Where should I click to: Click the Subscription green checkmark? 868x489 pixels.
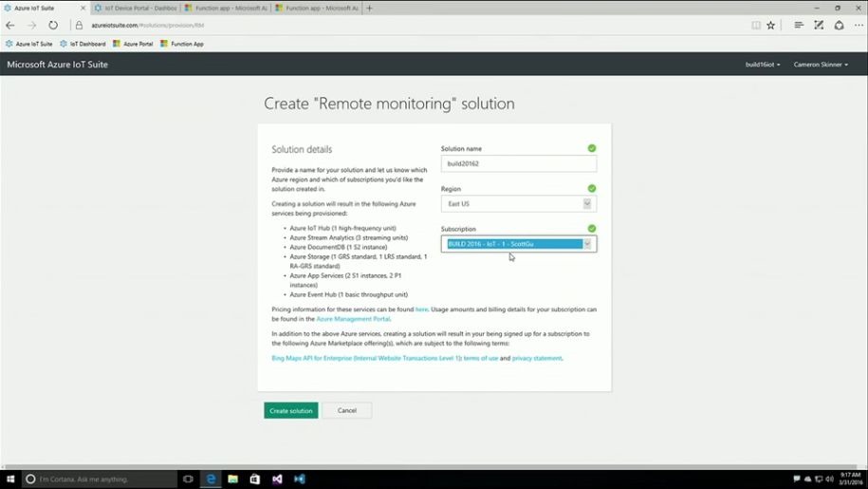pyautogui.click(x=592, y=229)
